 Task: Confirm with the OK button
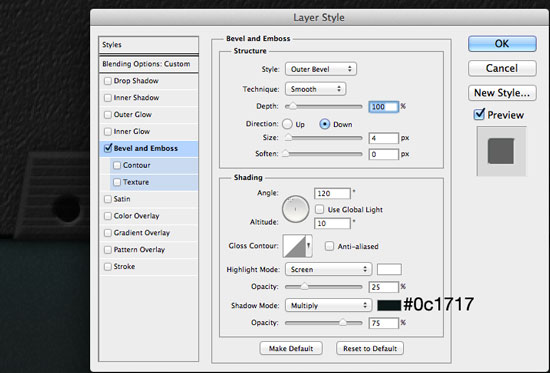click(502, 44)
